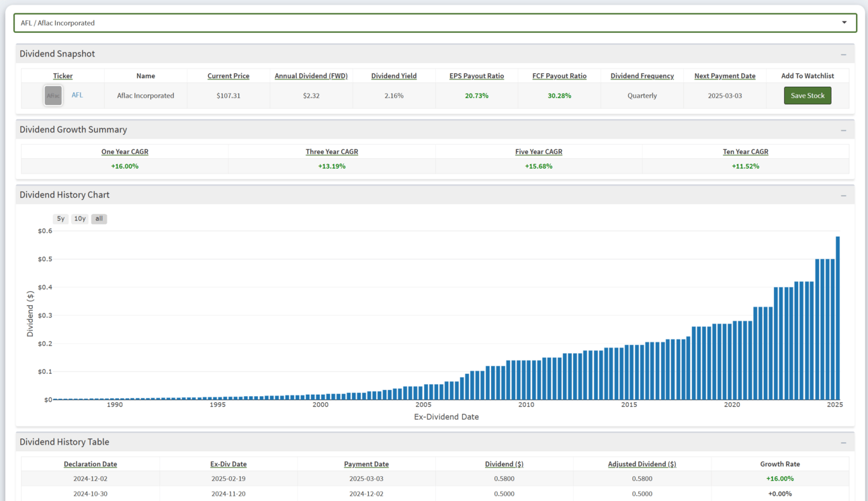The width and height of the screenshot is (868, 501).
Task: Click the Save Stock button
Action: tap(807, 95)
